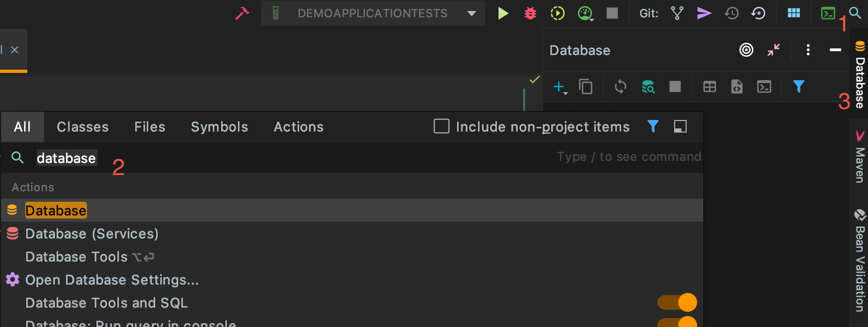This screenshot has height=327, width=868.
Task: Start debugging with the red bug icon
Action: [x=530, y=13]
